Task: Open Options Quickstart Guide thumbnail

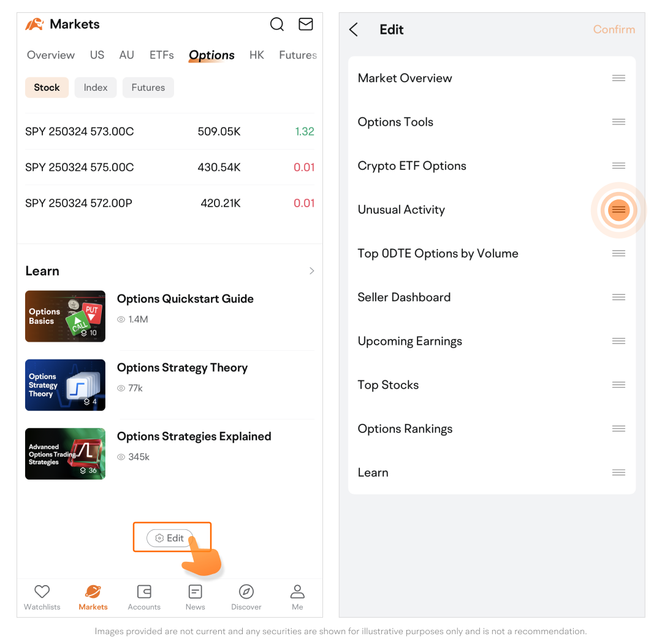Action: [x=65, y=316]
